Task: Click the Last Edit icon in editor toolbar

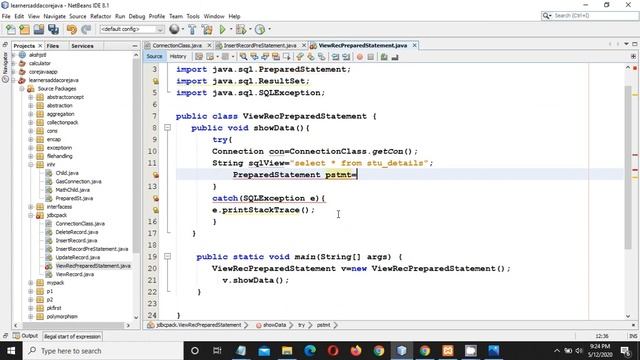Action: pos(199,57)
